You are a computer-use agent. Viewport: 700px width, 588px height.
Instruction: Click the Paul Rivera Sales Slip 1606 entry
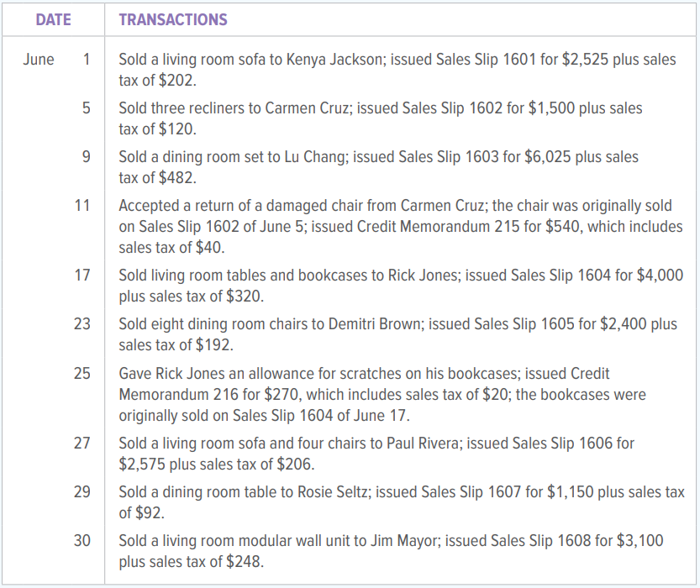click(x=376, y=454)
